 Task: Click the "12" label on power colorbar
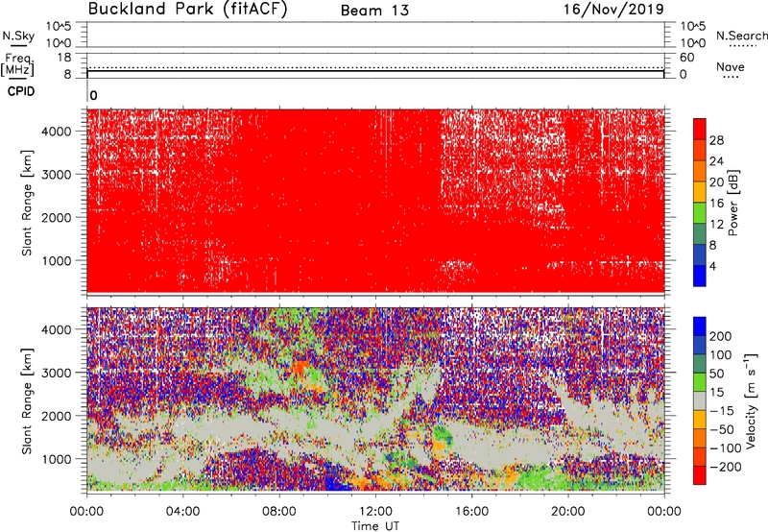tap(716, 225)
